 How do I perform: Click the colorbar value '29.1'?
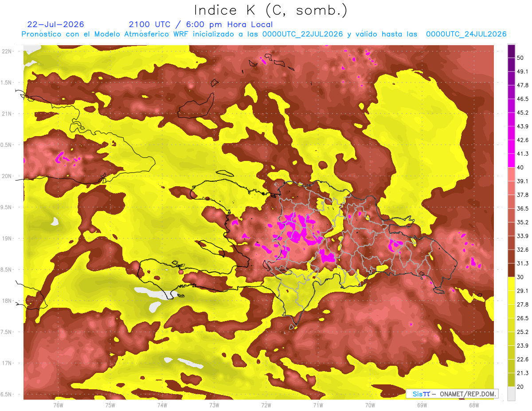click(x=522, y=291)
